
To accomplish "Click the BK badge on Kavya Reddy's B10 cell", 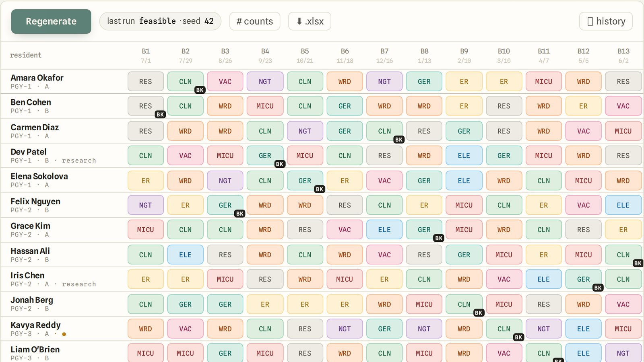I will coord(519,337).
